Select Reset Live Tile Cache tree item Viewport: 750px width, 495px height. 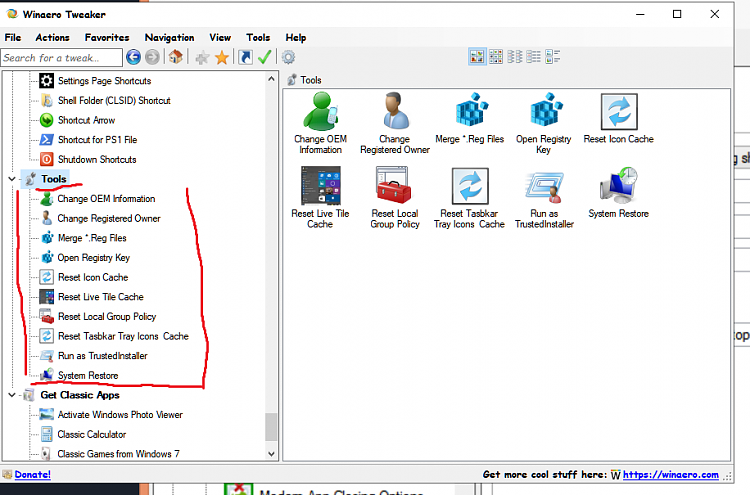click(x=100, y=297)
